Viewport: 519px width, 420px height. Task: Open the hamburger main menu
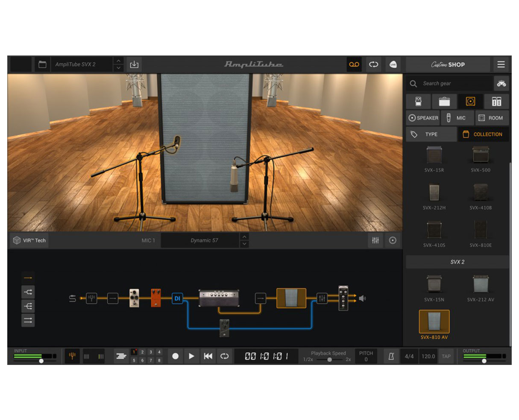click(x=501, y=64)
